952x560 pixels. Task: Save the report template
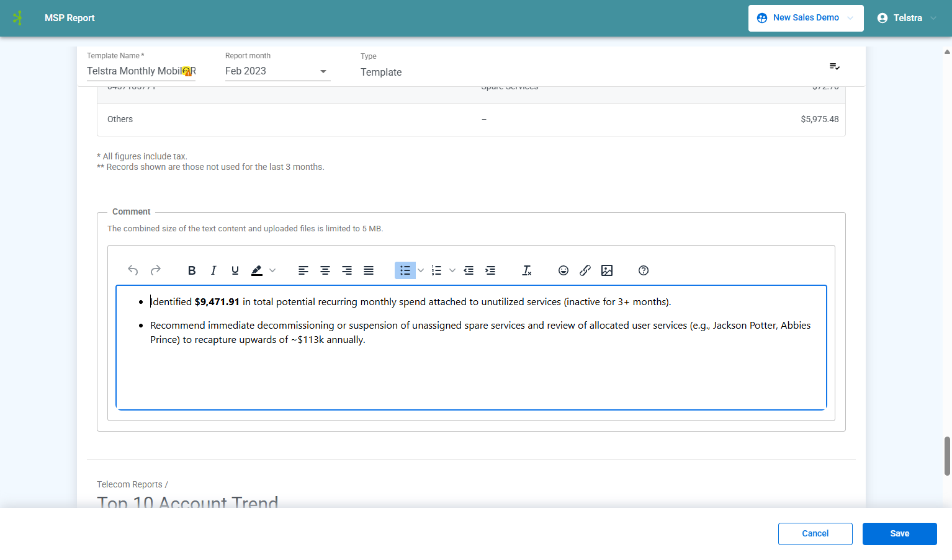pos(900,534)
